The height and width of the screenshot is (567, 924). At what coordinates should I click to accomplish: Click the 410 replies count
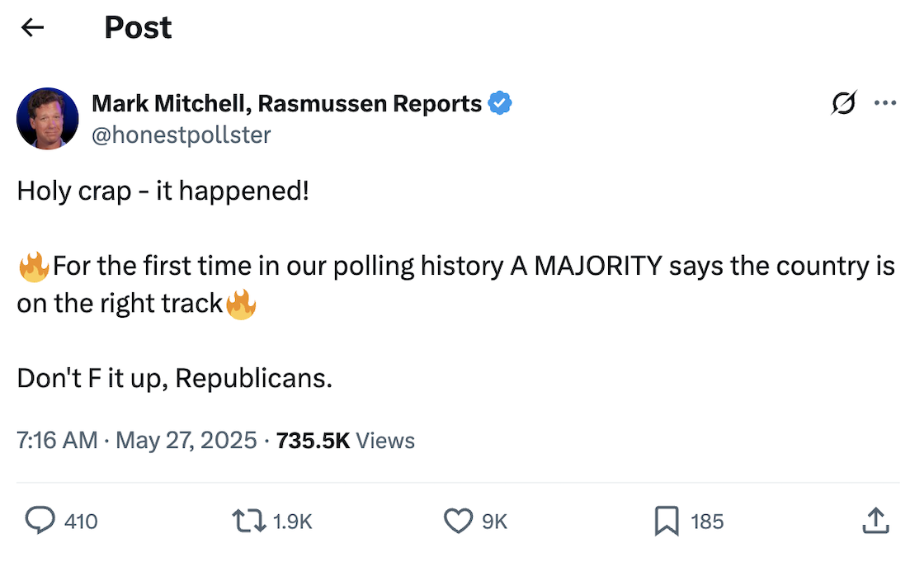tap(81, 522)
